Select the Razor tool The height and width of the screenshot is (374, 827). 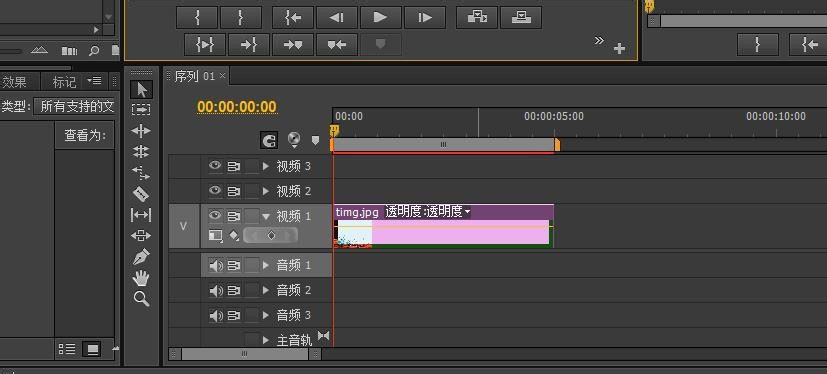coord(141,194)
